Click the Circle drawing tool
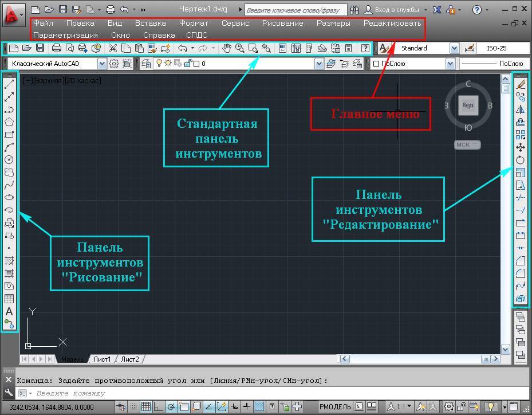Viewport: 532px width, 415px height. click(x=9, y=160)
